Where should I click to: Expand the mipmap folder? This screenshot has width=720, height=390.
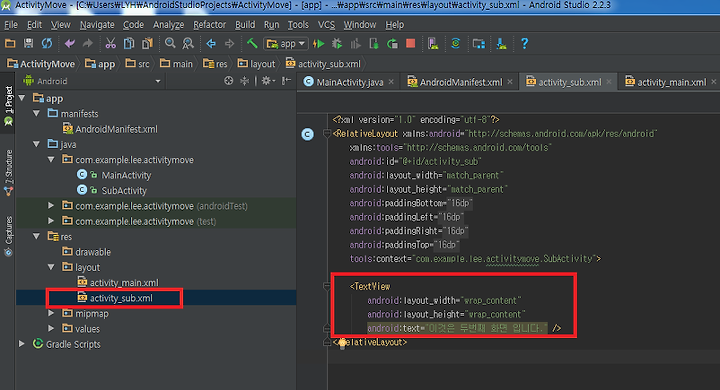(51, 313)
